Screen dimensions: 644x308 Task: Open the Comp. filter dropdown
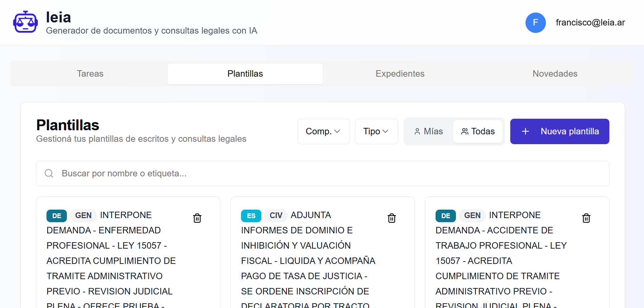(324, 132)
